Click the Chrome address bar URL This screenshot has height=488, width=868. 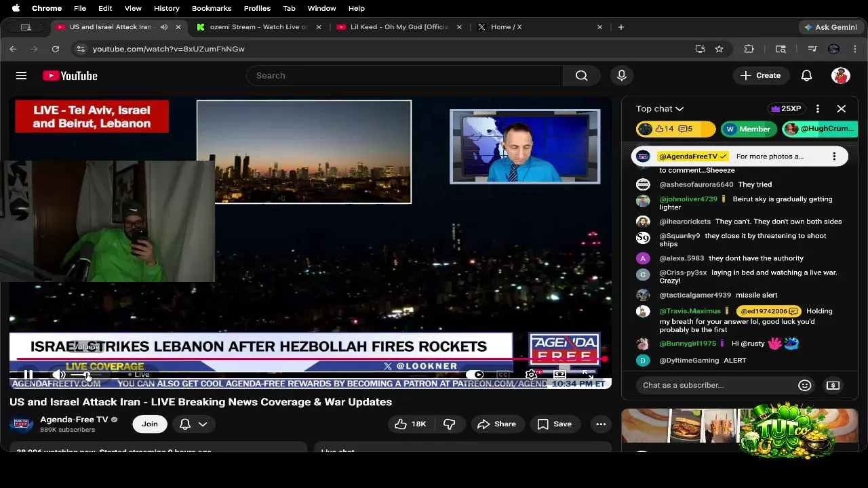pos(169,49)
